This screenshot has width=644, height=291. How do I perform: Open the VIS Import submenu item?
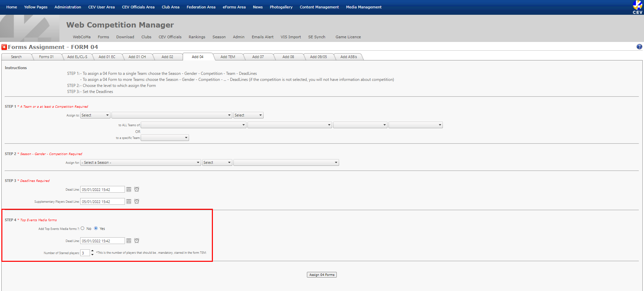click(x=291, y=37)
